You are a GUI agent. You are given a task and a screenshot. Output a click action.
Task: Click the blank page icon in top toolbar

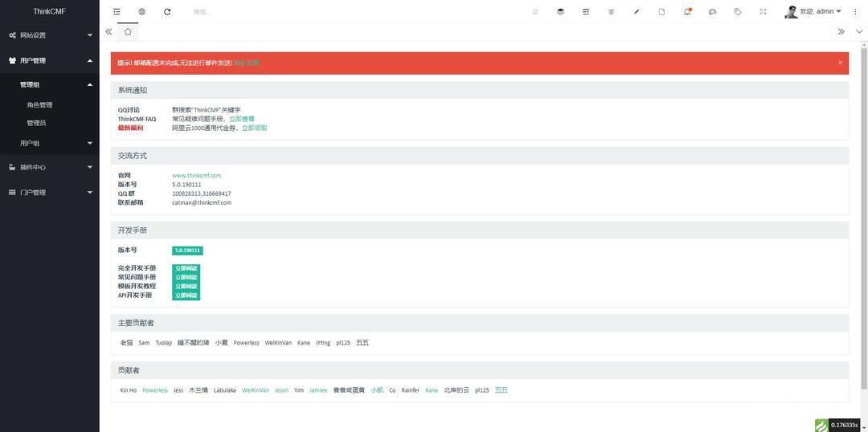point(661,11)
